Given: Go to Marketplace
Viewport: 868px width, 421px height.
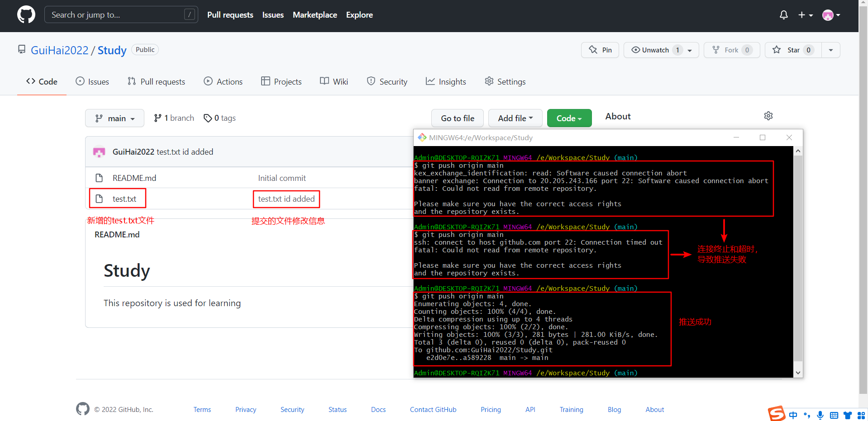Looking at the screenshot, I should point(315,15).
